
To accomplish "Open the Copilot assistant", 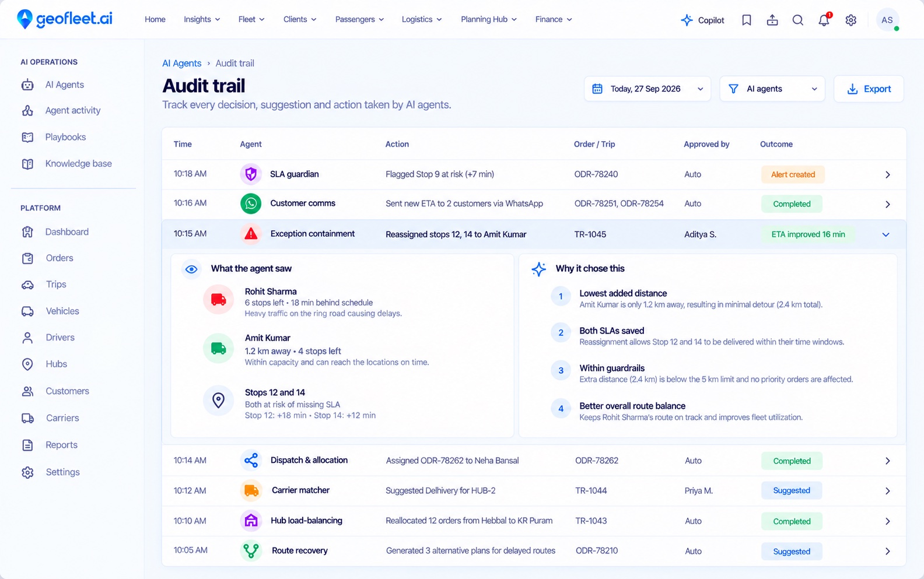I will click(x=702, y=20).
